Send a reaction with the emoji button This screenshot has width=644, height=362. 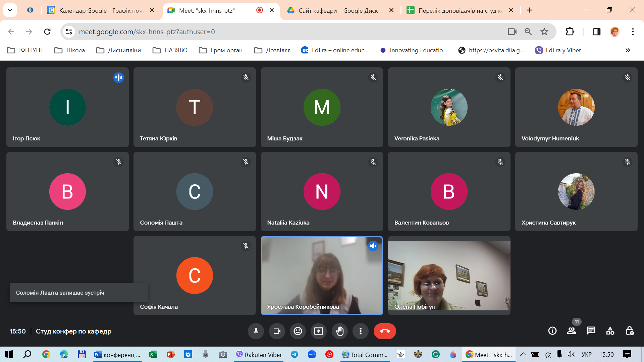click(298, 331)
